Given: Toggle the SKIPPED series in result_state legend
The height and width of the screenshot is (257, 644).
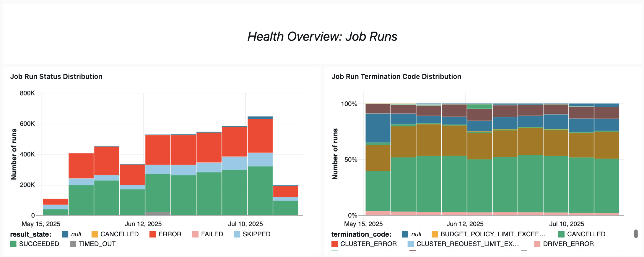Looking at the screenshot, I should point(256,234).
